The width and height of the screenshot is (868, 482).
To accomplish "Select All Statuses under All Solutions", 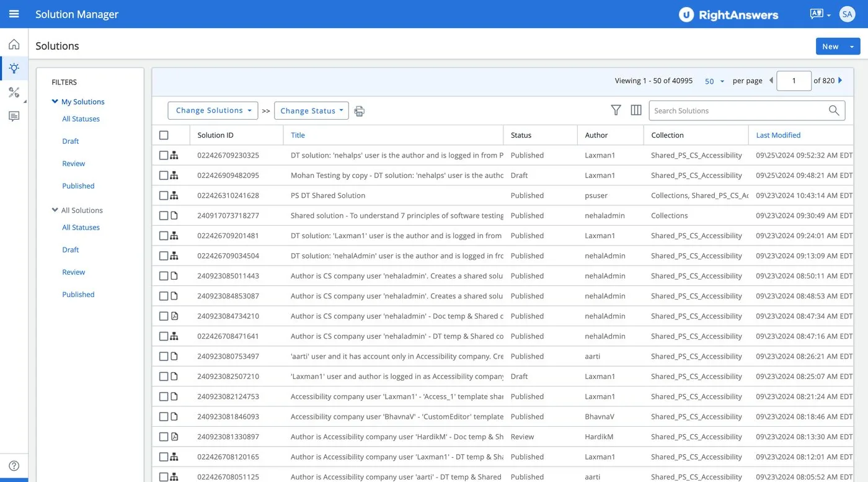I will point(81,228).
